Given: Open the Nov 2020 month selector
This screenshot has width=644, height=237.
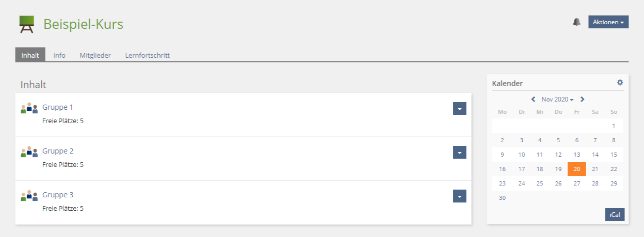Looking at the screenshot, I should (x=557, y=99).
